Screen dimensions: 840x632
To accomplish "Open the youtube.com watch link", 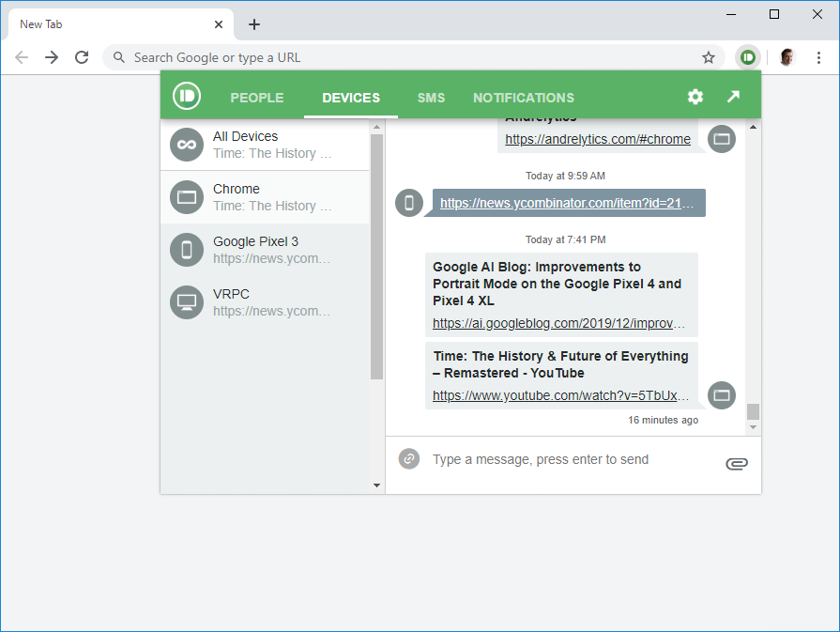I will pyautogui.click(x=560, y=395).
